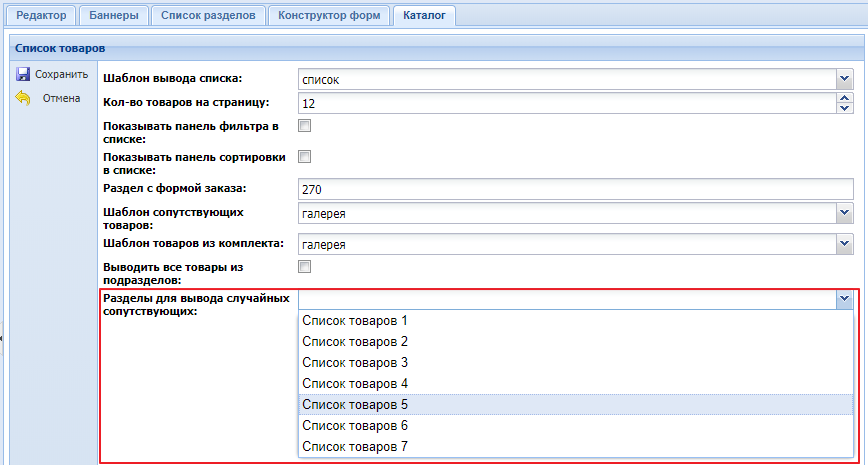Toggle filter panel display checkbox
This screenshot has width=868, height=465.
[x=305, y=126]
